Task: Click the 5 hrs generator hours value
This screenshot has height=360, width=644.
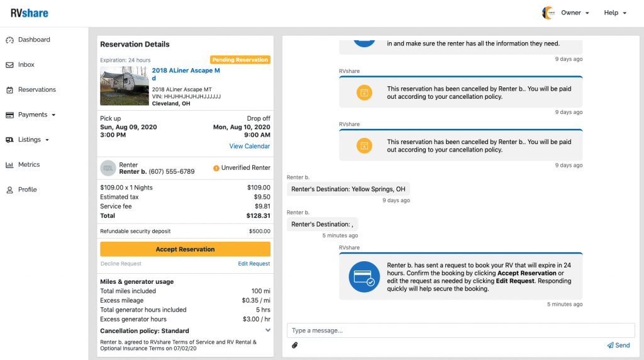Action: [x=264, y=310]
